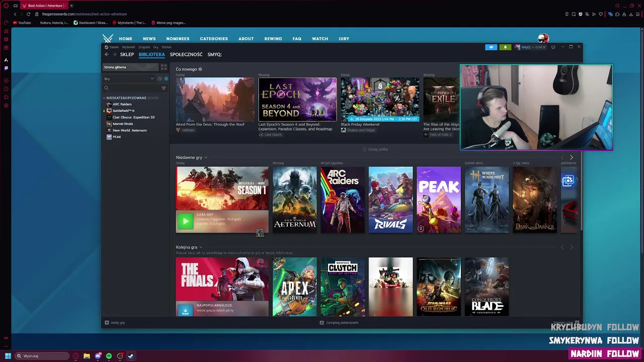Open the browser snapshot icon
The width and height of the screenshot is (644, 362).
coord(574,14)
